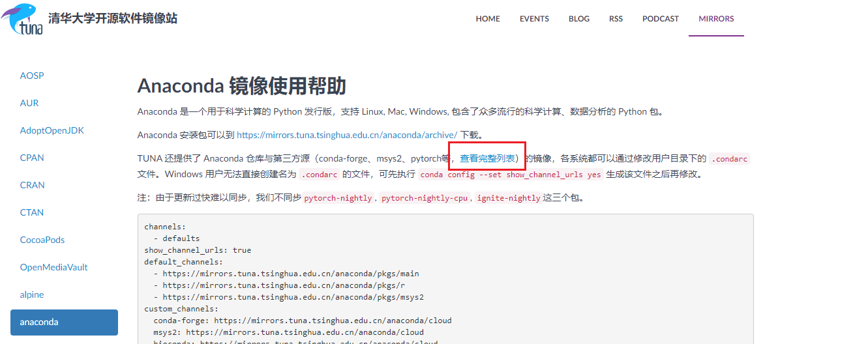Click the TUNA fish logo
This screenshot has height=344, width=868.
[22, 19]
